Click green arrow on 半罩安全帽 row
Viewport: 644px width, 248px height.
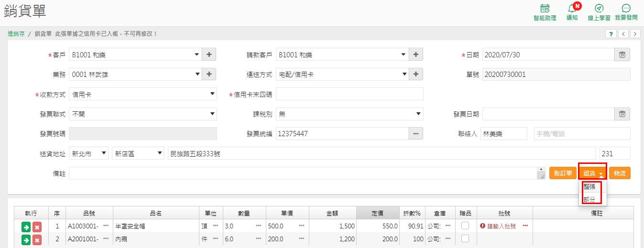pyautogui.click(x=26, y=226)
